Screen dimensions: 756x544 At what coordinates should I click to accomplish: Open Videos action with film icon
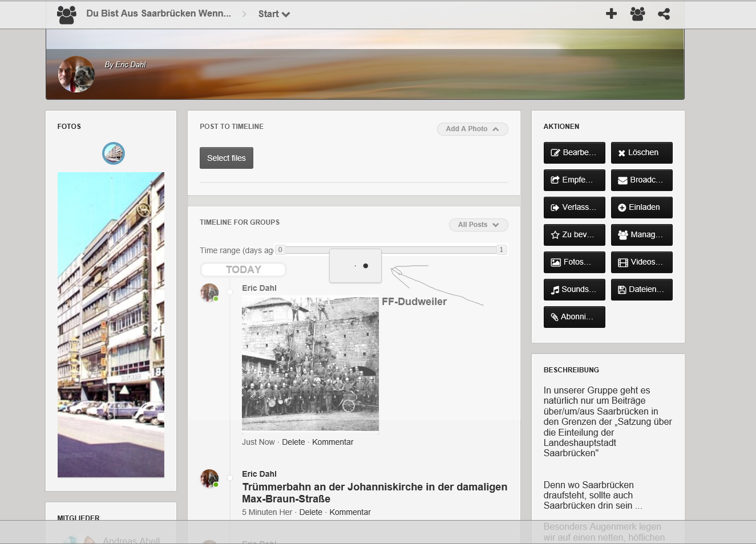641,262
